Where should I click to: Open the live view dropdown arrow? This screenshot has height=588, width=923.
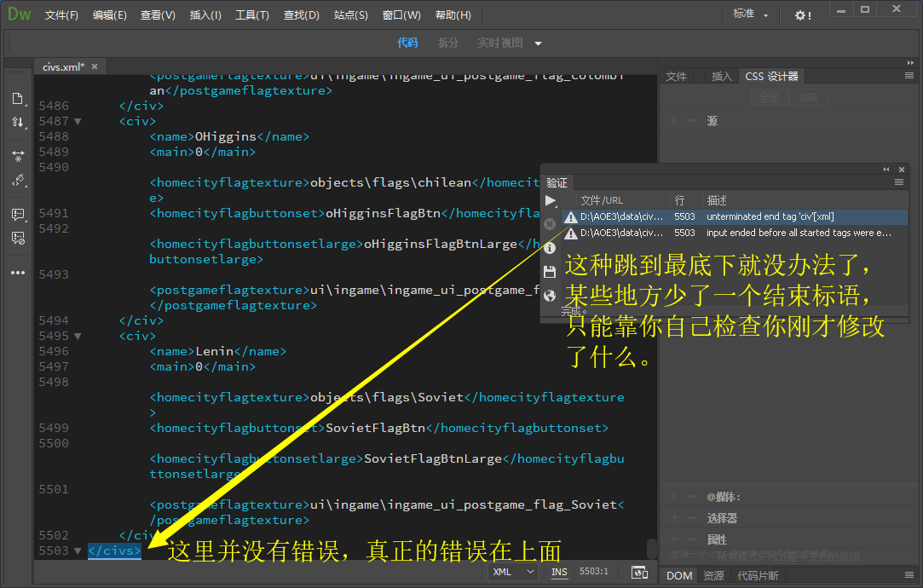[538, 43]
